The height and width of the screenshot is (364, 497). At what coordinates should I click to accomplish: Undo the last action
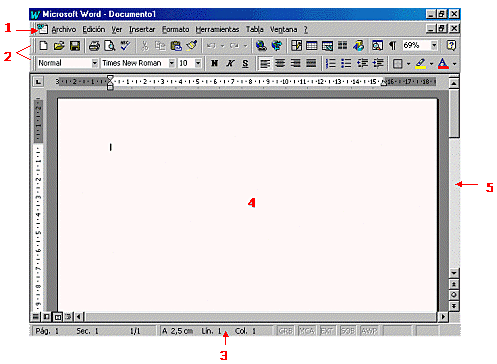pos(211,46)
